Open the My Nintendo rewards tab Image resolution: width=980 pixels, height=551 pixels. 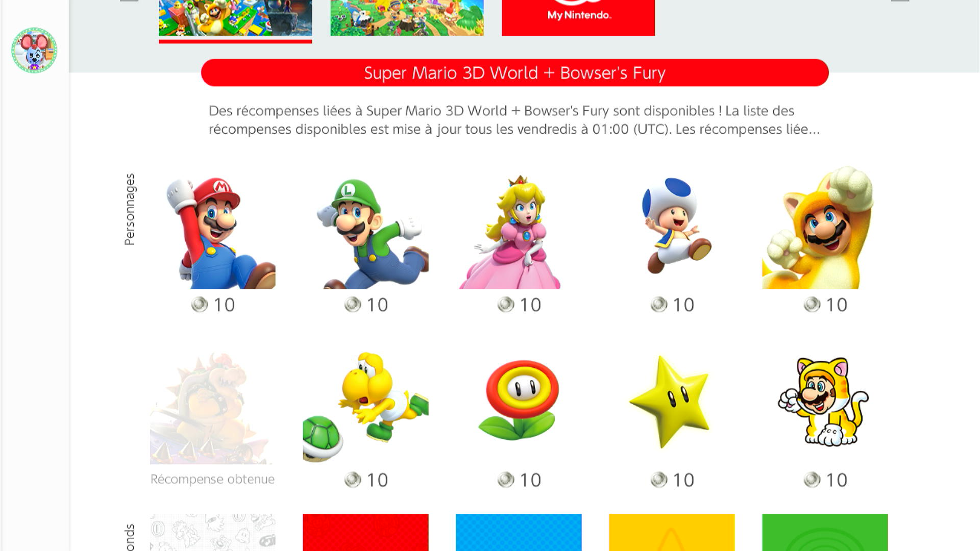point(578,18)
